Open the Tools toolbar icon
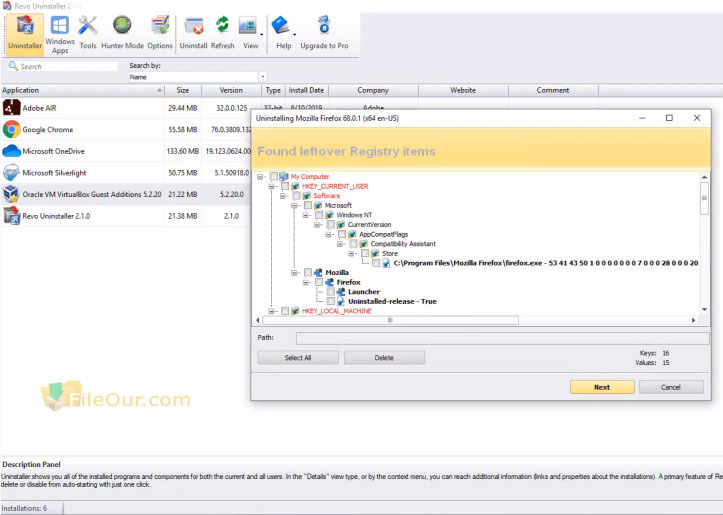723x515 pixels. [88, 33]
